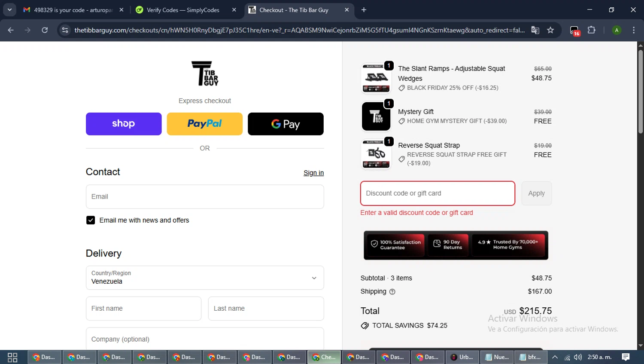The height and width of the screenshot is (364, 644).
Task: Click the Slant Ramps product thumbnail
Action: coord(376,78)
